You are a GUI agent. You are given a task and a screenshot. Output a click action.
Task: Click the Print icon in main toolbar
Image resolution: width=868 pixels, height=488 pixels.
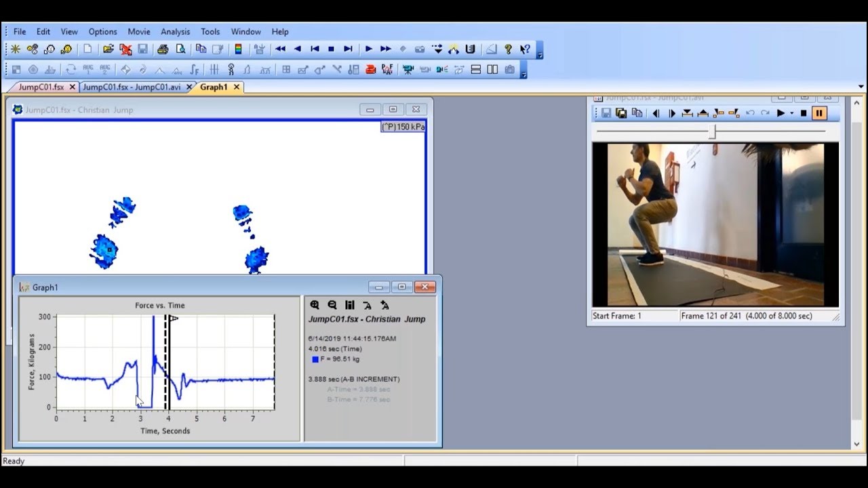point(163,49)
